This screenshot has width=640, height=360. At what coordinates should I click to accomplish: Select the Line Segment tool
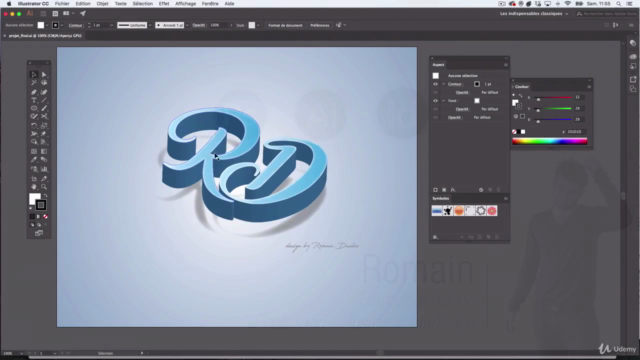tap(44, 100)
